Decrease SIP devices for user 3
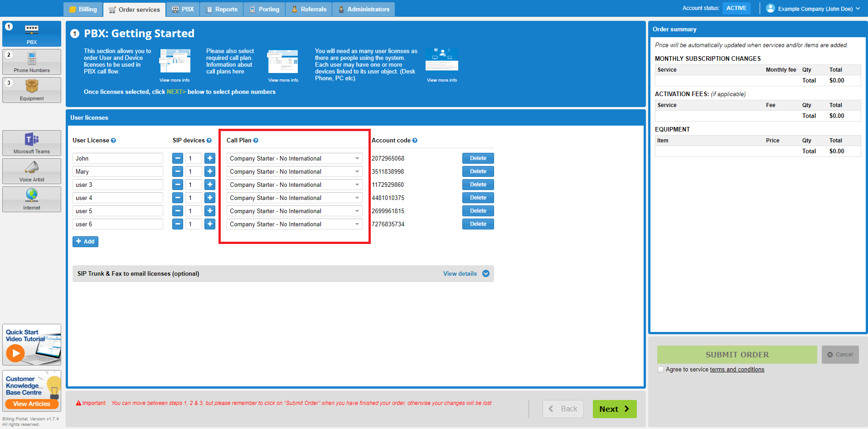Image resolution: width=868 pixels, height=429 pixels. point(178,185)
